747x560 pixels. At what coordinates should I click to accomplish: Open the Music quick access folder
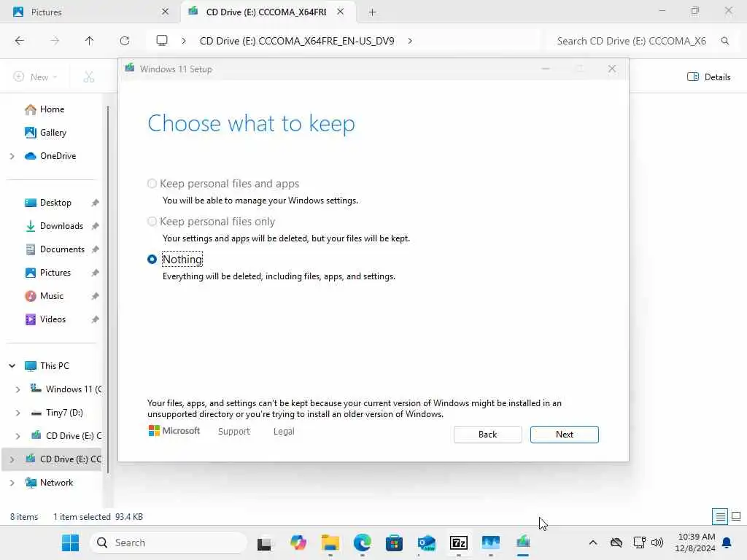click(44, 296)
